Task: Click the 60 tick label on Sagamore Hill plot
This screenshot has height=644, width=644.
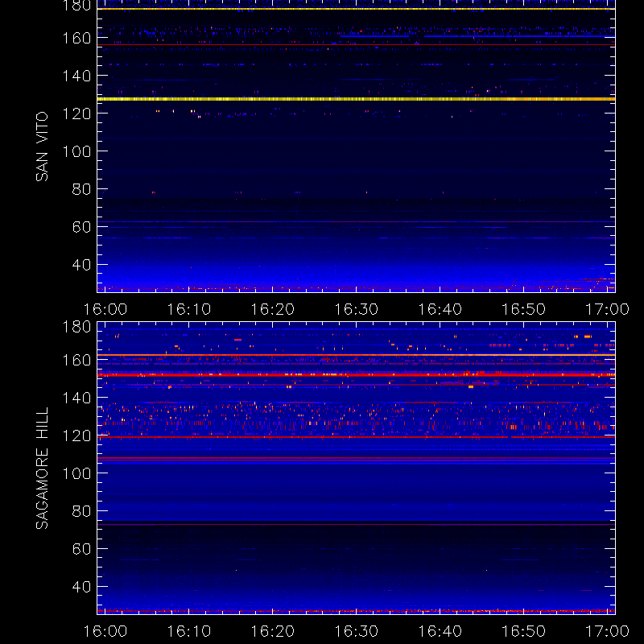Action: 81,549
